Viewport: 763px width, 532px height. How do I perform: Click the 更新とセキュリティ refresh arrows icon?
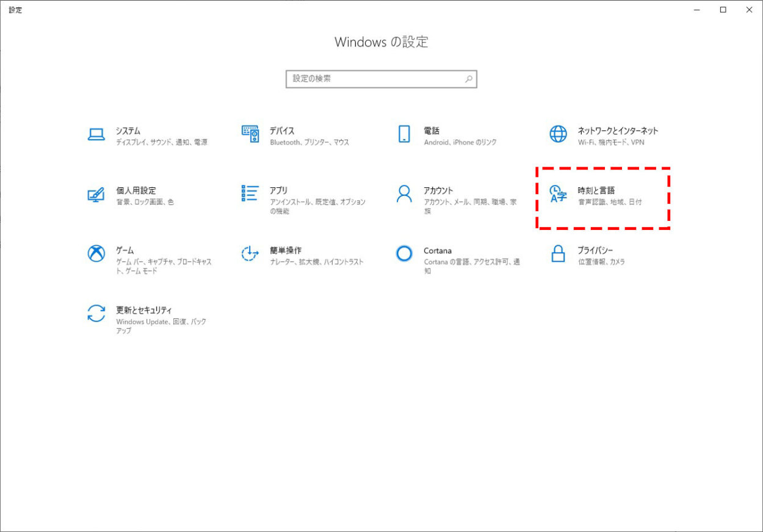click(96, 313)
